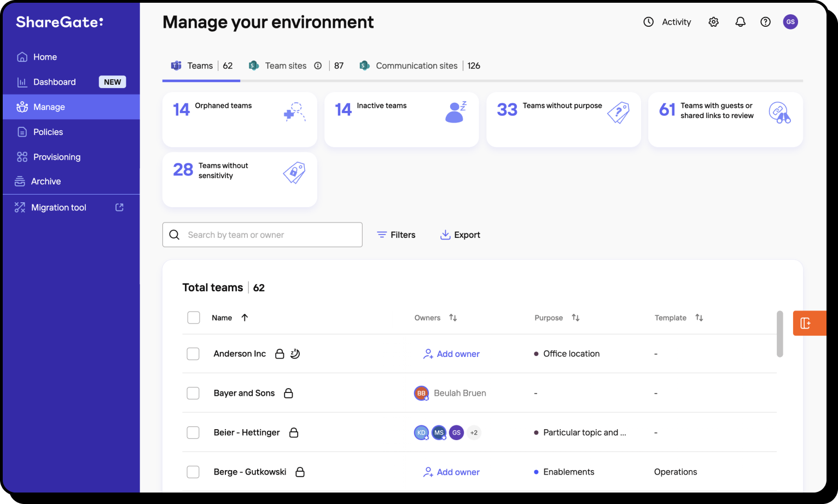Open the Anderson Inc team name
The image size is (838, 504).
point(240,354)
